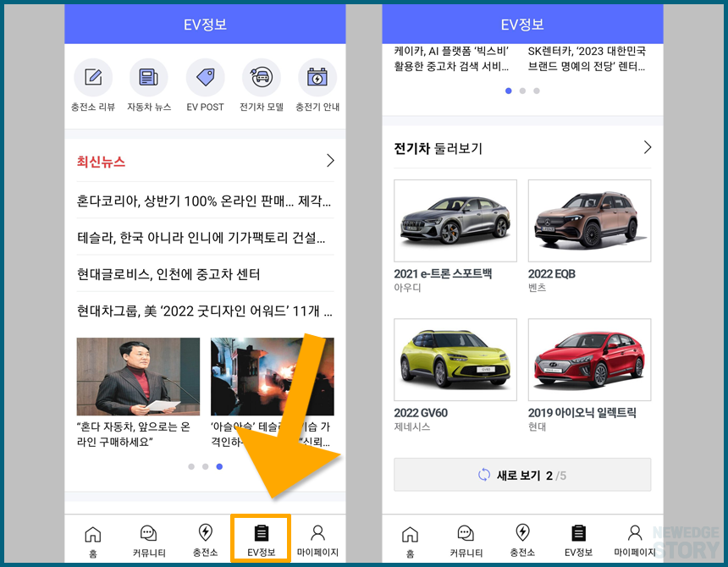Expand 최신뉴스 section with chevron arrow

(x=330, y=161)
